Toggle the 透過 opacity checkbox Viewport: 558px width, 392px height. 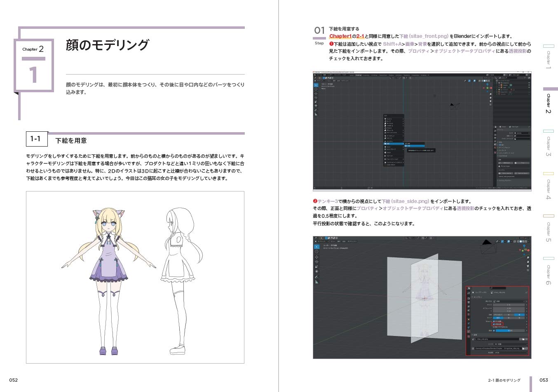(494, 331)
